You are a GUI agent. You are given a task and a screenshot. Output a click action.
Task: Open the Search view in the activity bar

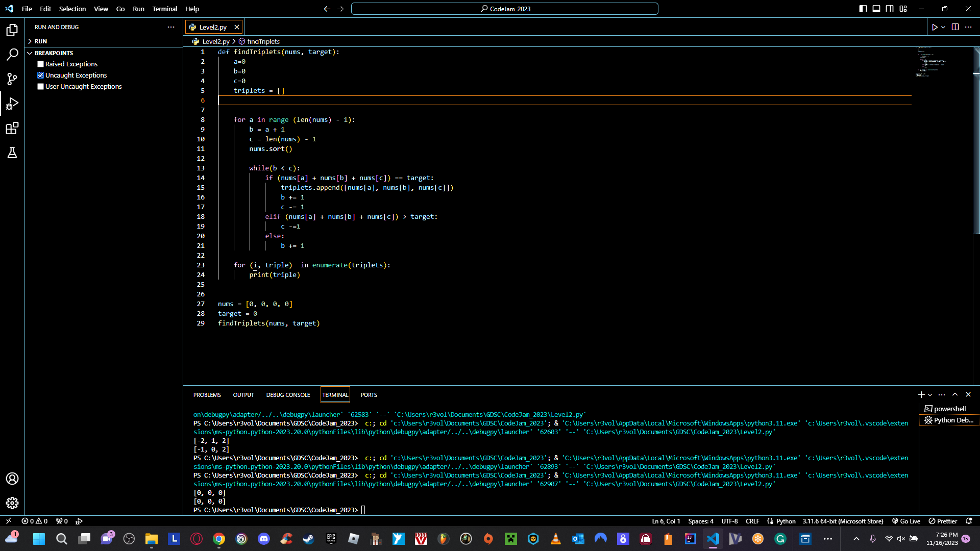(x=12, y=55)
